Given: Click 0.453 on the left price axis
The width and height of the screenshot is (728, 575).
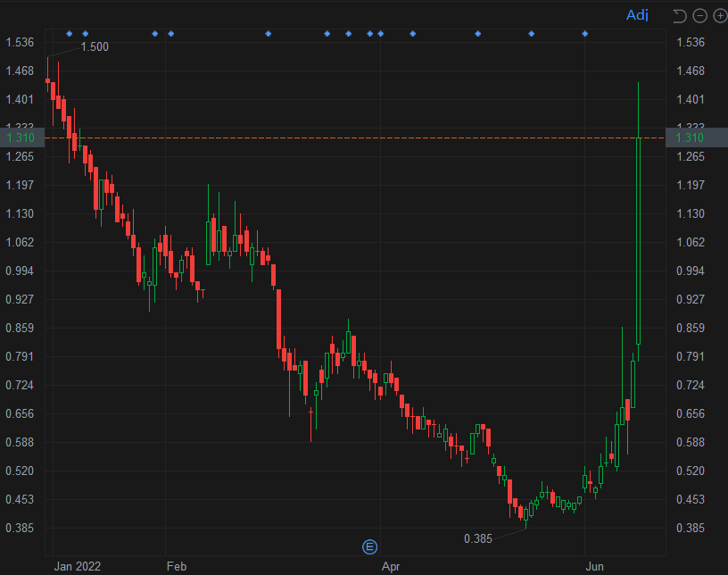Looking at the screenshot, I should pos(20,499).
